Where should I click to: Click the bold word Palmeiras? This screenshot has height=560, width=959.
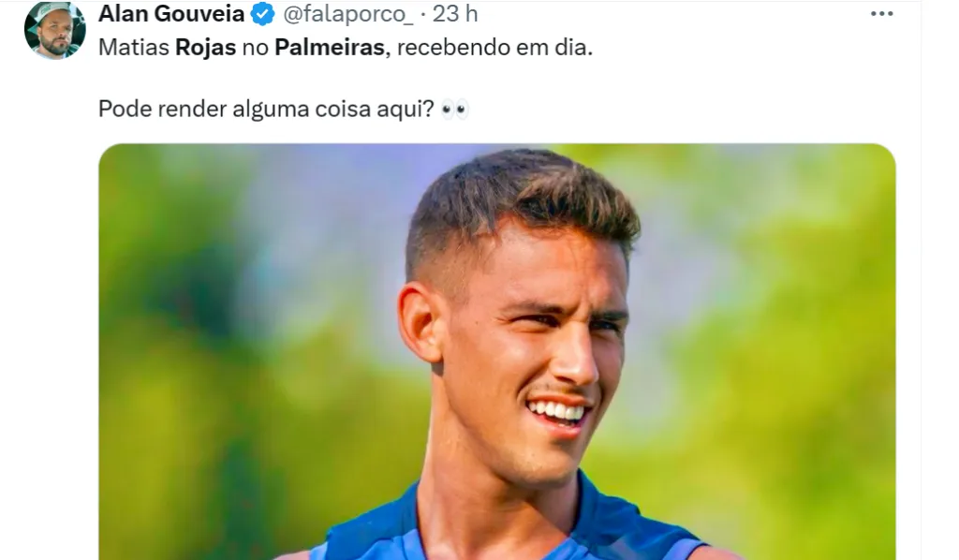click(330, 48)
